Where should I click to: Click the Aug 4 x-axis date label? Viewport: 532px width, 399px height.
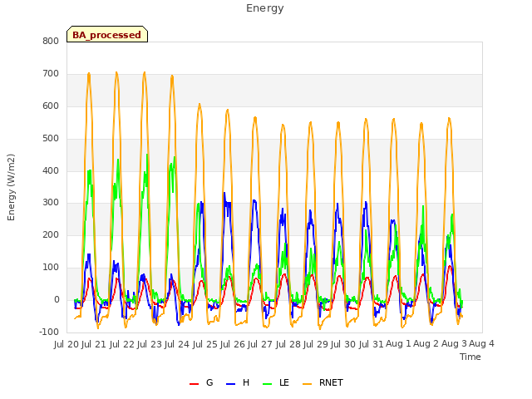pyautogui.click(x=481, y=344)
